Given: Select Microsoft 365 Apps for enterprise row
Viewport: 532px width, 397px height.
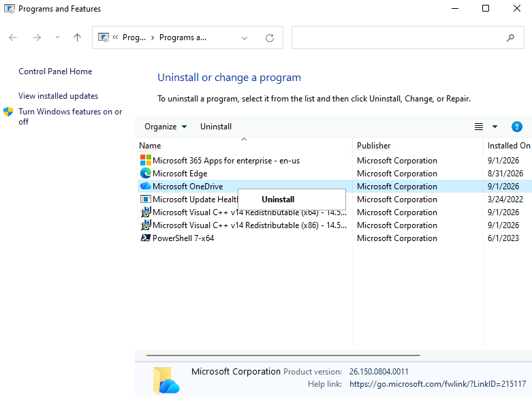Looking at the screenshot, I should (334, 161).
